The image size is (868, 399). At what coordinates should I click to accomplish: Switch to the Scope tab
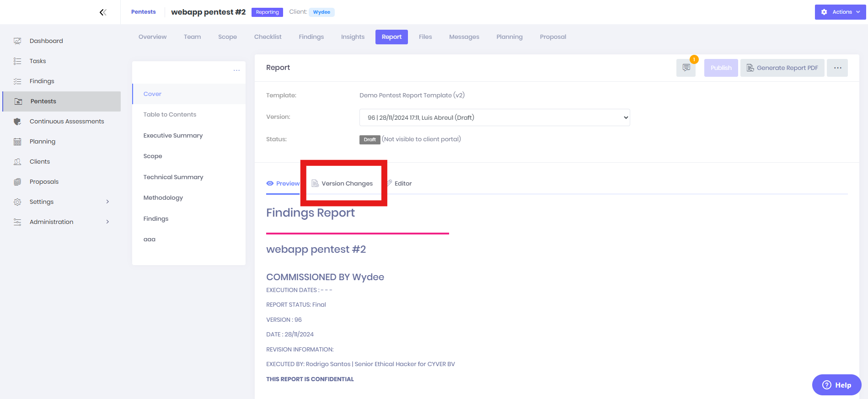click(227, 37)
